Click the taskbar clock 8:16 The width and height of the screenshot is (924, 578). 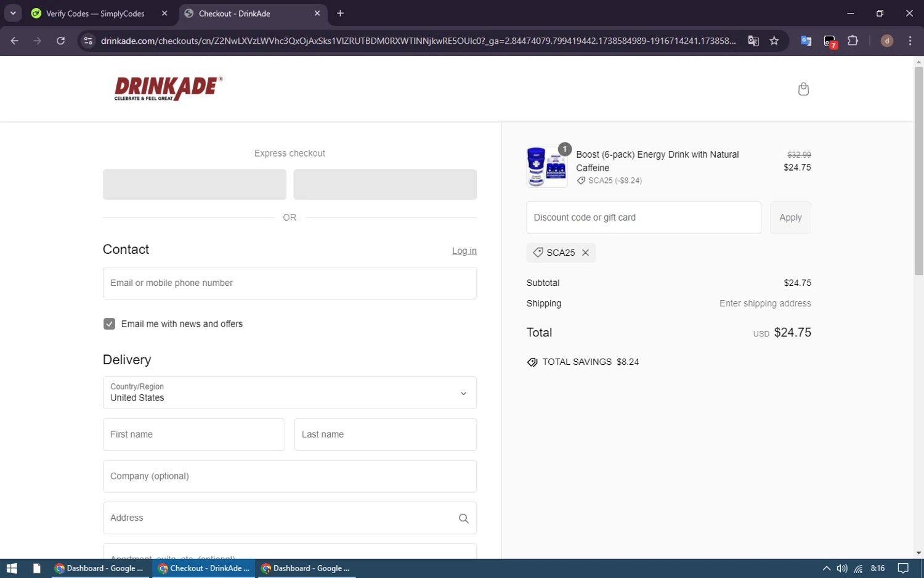click(878, 568)
